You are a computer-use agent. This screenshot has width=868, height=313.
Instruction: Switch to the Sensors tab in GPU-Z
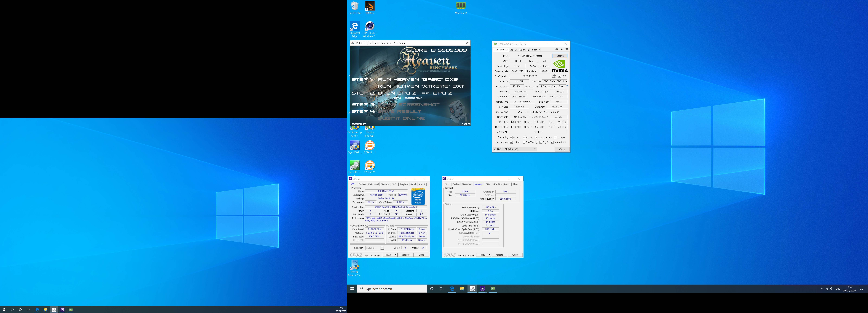(x=513, y=50)
